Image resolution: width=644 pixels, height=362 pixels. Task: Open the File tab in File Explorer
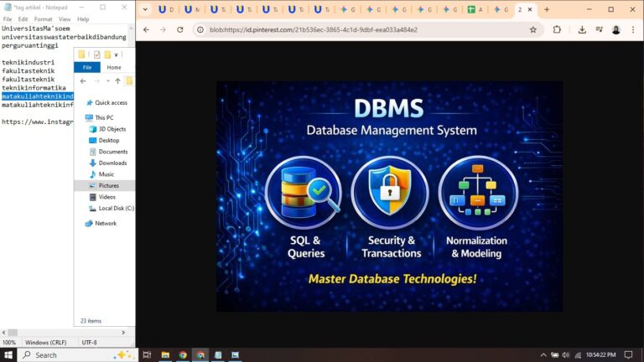tap(86, 67)
